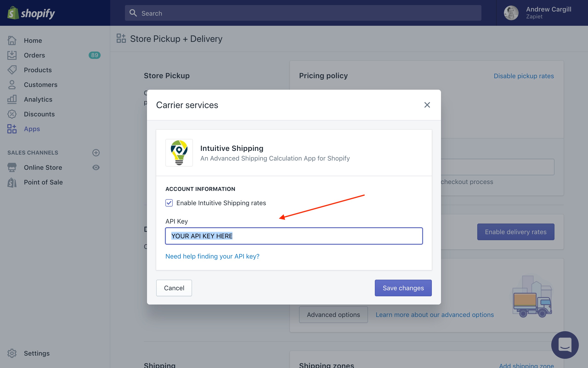The height and width of the screenshot is (368, 588).
Task: Click the Store Pickup + Delivery page title
Action: tap(176, 39)
